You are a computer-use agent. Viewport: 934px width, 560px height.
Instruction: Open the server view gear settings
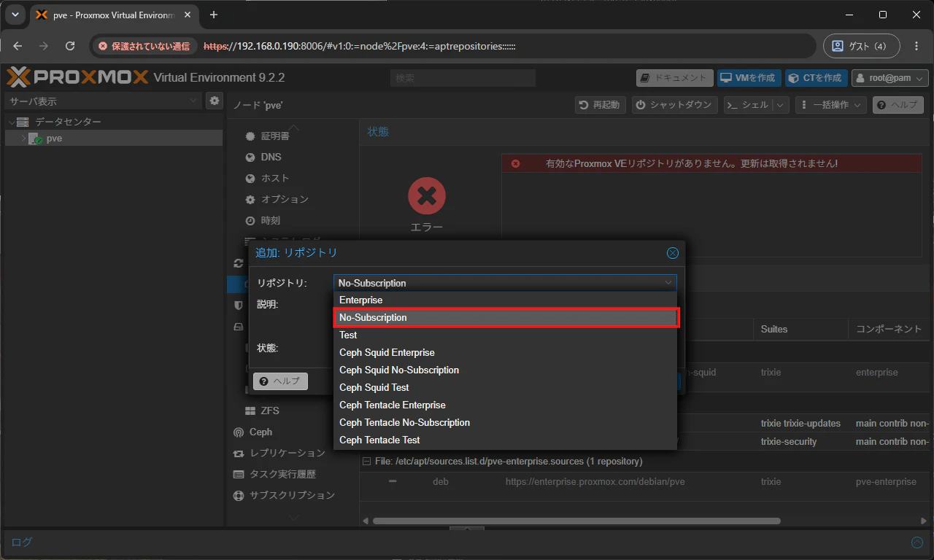point(215,101)
